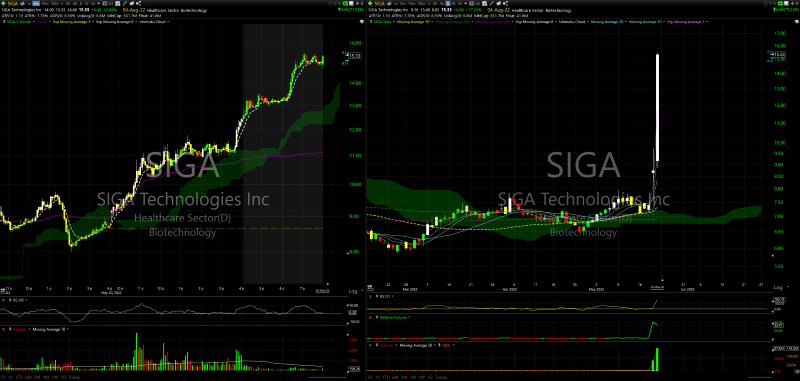Set left chart range to YTD
Image resolution: width=800 pixels, height=381 pixels.
pos(19,377)
